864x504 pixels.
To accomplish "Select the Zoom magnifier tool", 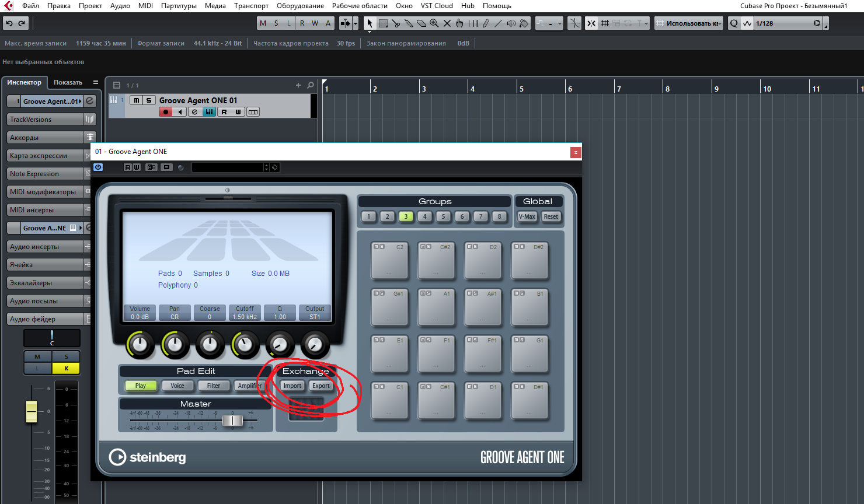I will coord(434,23).
